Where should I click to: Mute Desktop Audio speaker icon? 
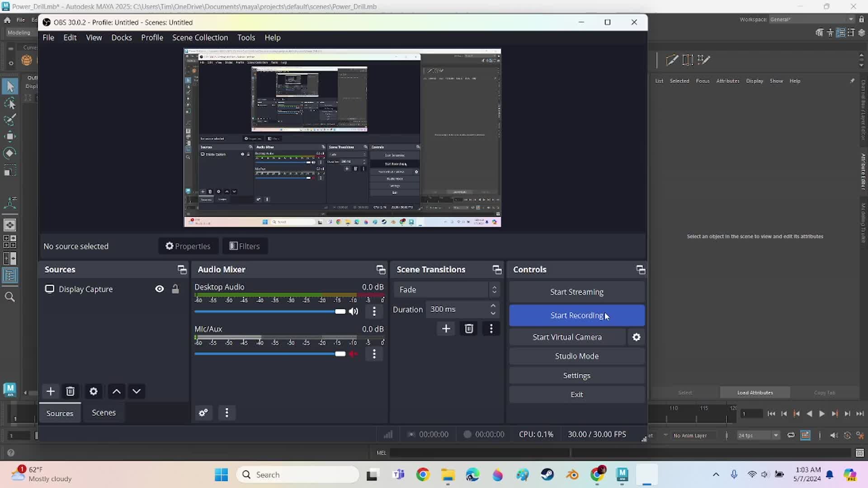[354, 311]
